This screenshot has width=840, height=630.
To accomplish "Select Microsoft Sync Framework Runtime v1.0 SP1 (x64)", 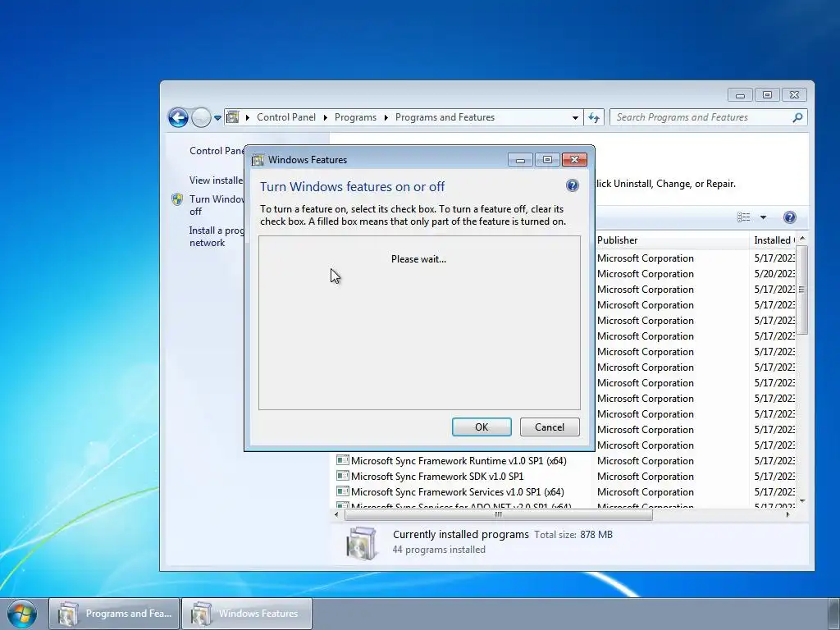I will click(459, 461).
